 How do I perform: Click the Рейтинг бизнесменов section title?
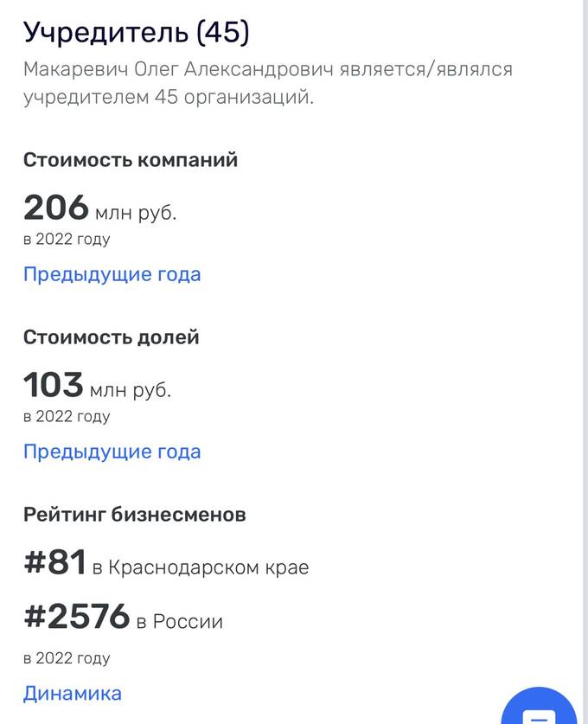[x=135, y=515]
